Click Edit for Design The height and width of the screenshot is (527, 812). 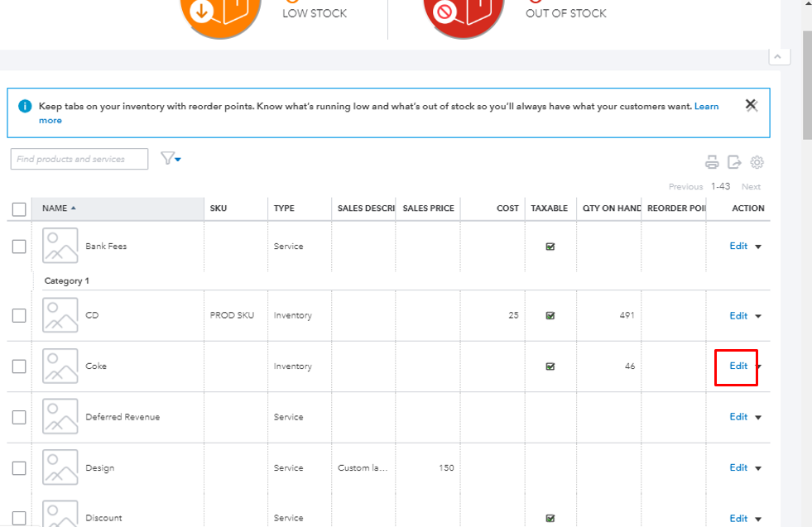coord(738,467)
